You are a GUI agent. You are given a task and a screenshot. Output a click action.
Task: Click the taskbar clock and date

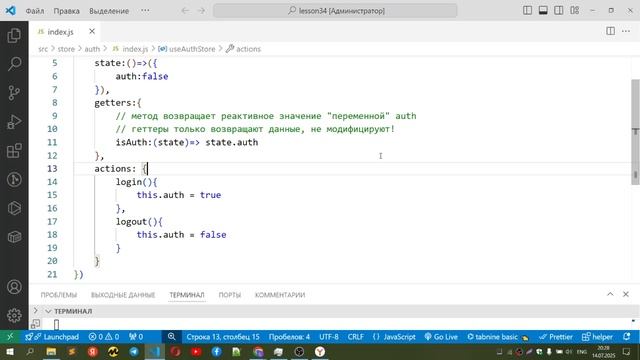pos(603,351)
